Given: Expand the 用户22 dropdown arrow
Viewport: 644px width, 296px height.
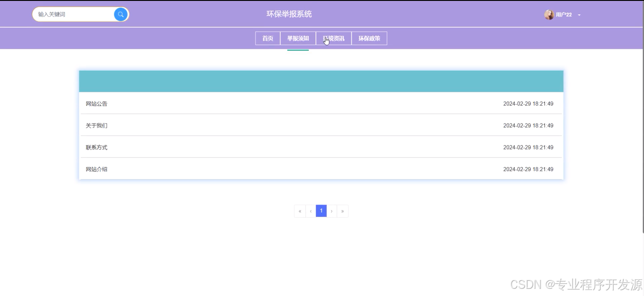Looking at the screenshot, I should coord(579,15).
